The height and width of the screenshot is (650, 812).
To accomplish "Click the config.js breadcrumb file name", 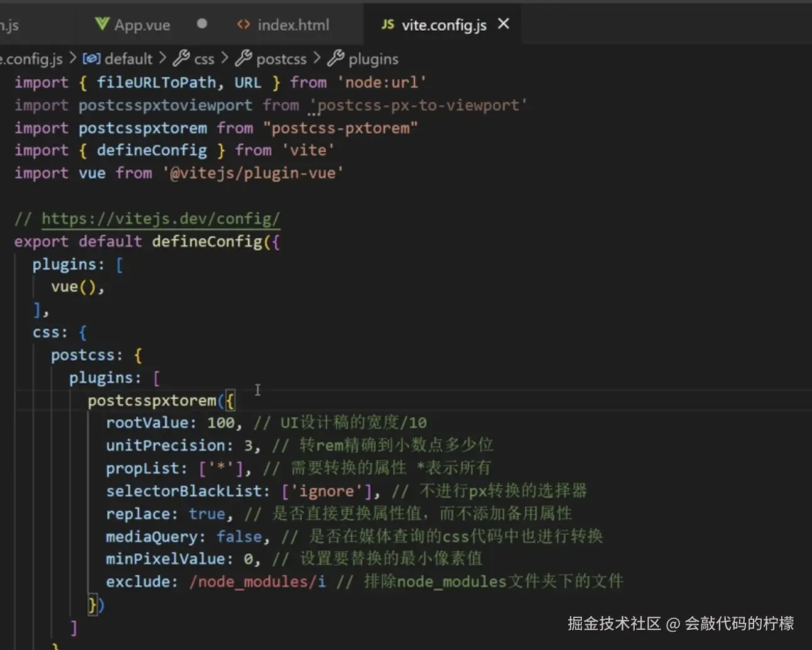I will click(x=31, y=59).
